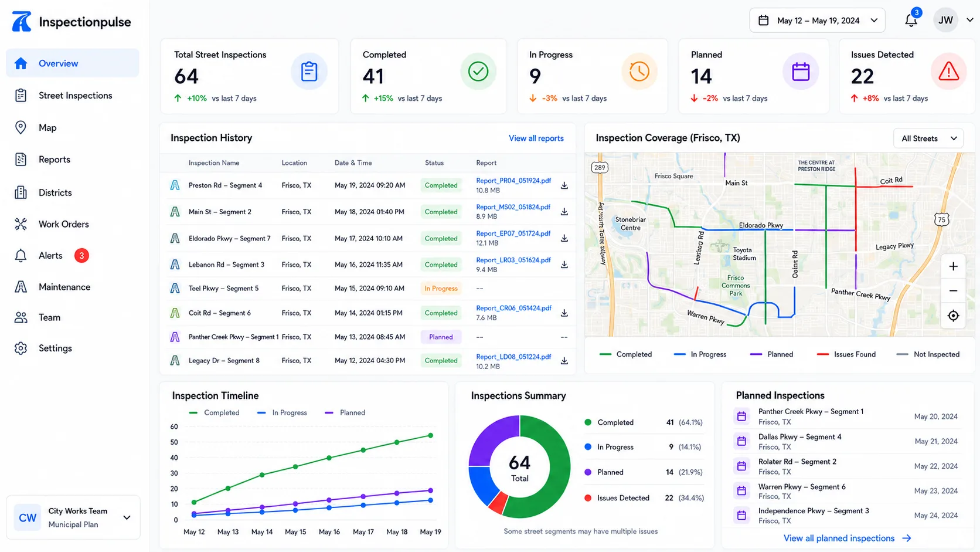Open the All Streets filter dropdown
Screen dimensions: 980x552
(928, 138)
